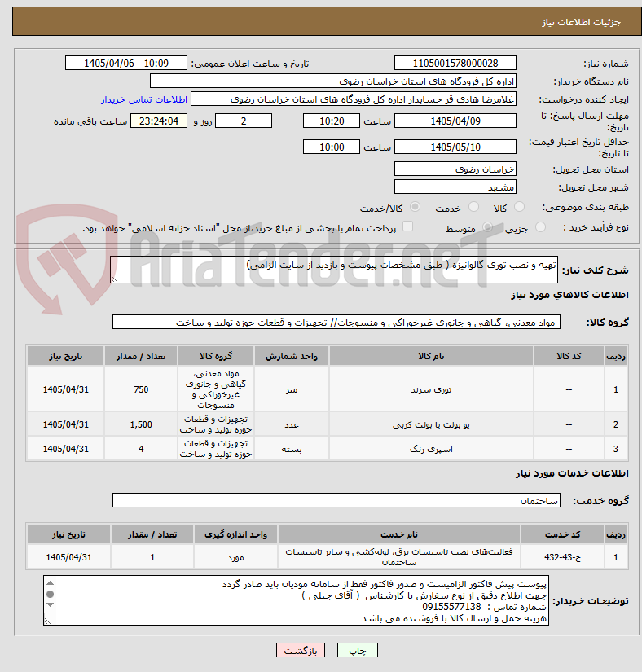Click the price validity date 1405/05/10
The image size is (642, 672).
(455, 147)
